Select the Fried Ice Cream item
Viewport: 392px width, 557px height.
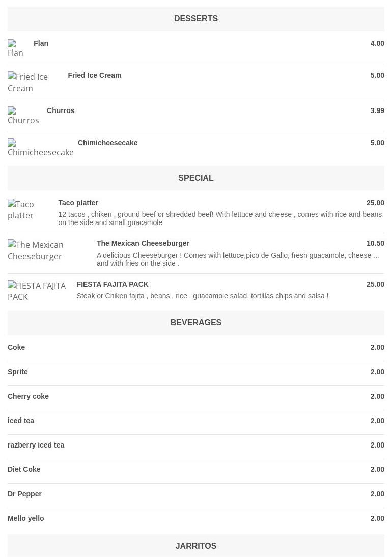(x=94, y=75)
